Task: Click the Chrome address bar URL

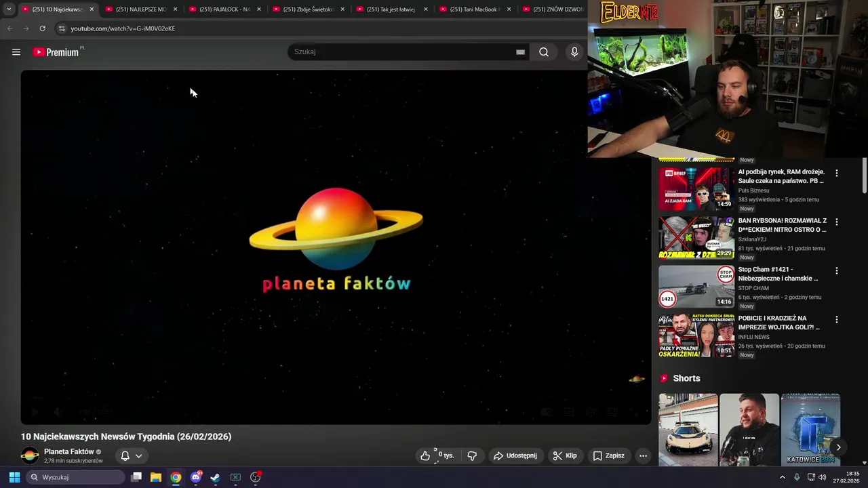Action: point(123,28)
